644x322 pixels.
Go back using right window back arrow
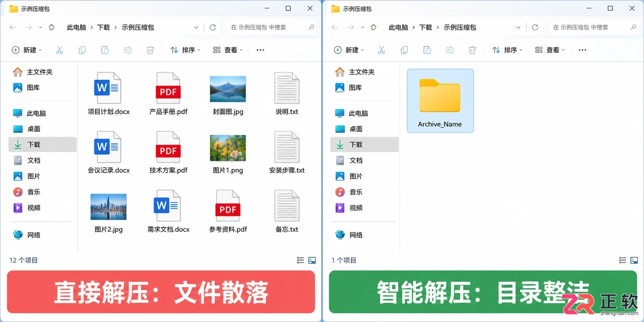tap(335, 27)
